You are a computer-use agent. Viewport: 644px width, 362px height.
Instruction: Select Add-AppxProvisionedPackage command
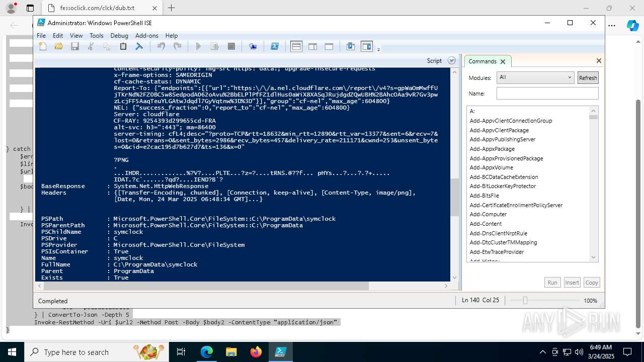(x=506, y=158)
